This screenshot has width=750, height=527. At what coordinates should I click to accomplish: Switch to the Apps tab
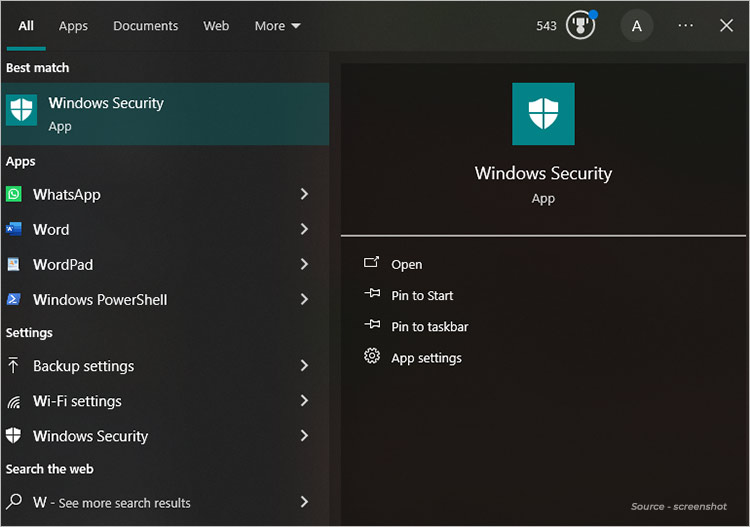tap(73, 26)
